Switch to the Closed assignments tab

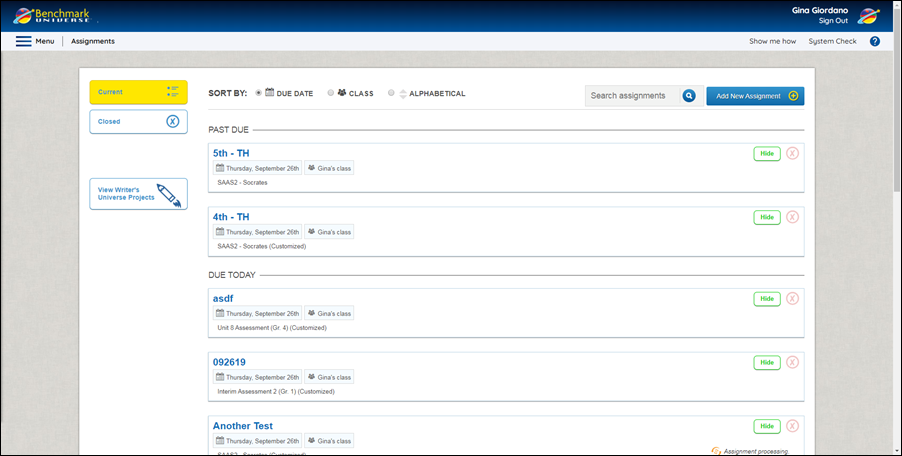coord(139,122)
